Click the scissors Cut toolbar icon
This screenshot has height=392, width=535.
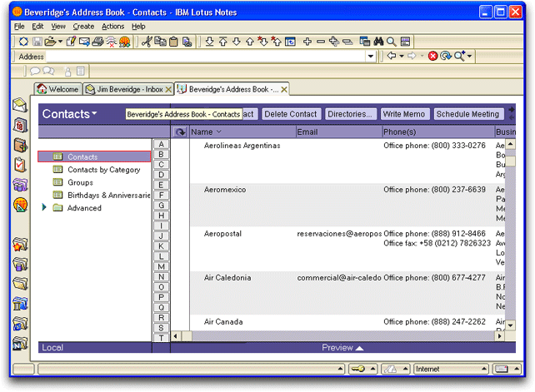[147, 42]
